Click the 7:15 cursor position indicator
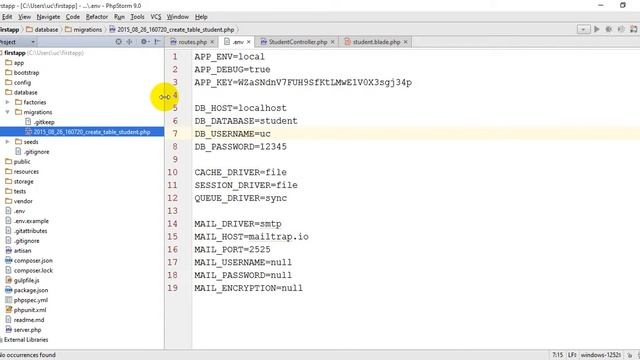 click(x=558, y=355)
